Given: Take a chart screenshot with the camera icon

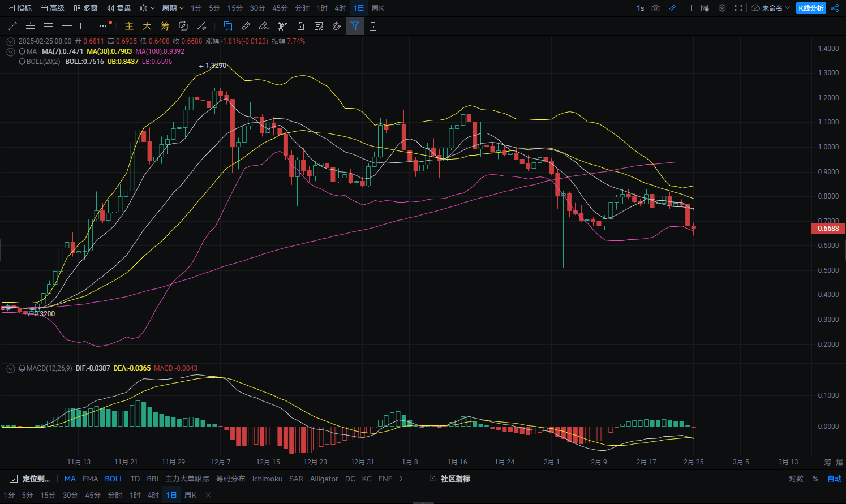Looking at the screenshot, I should click(655, 8).
